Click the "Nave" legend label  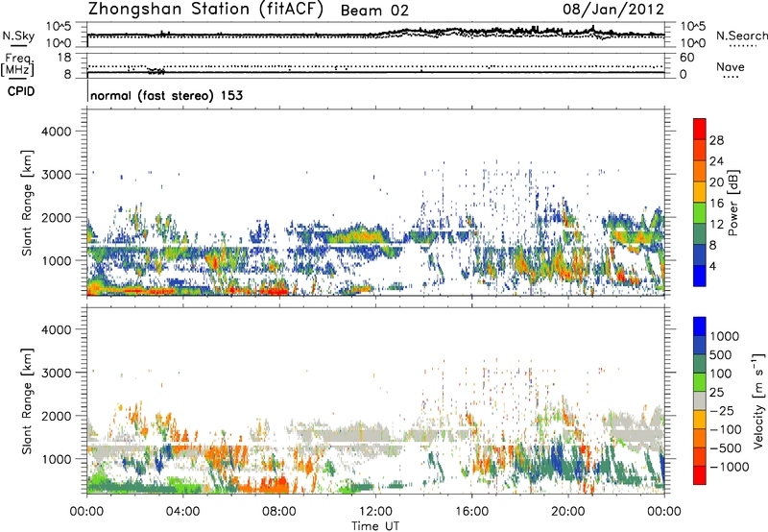pos(731,67)
